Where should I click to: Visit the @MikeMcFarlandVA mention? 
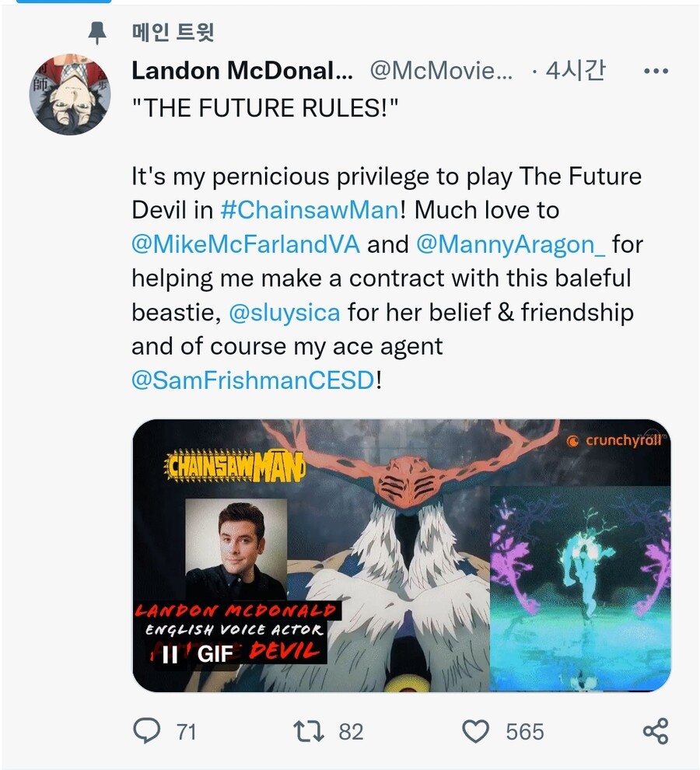click(x=246, y=244)
